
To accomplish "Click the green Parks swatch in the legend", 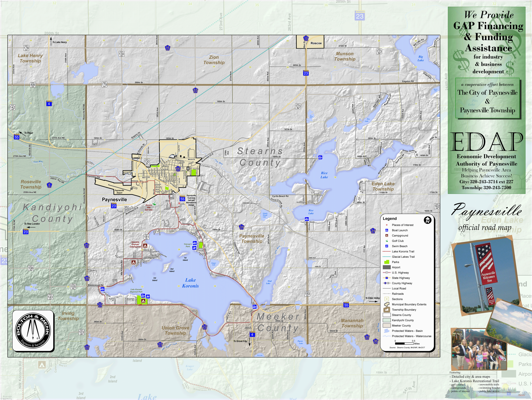I will (x=387, y=262).
